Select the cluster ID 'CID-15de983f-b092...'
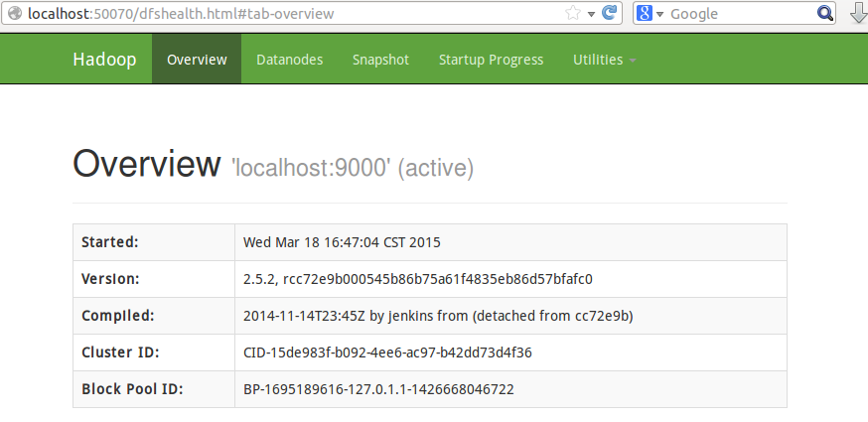 click(x=387, y=352)
